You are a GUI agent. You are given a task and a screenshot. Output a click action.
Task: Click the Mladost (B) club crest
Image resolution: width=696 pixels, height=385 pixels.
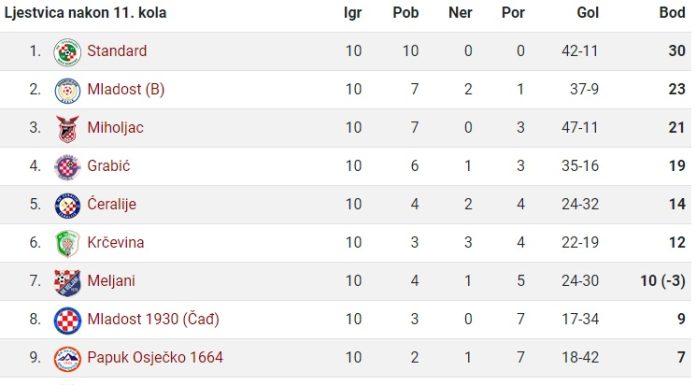pos(67,91)
